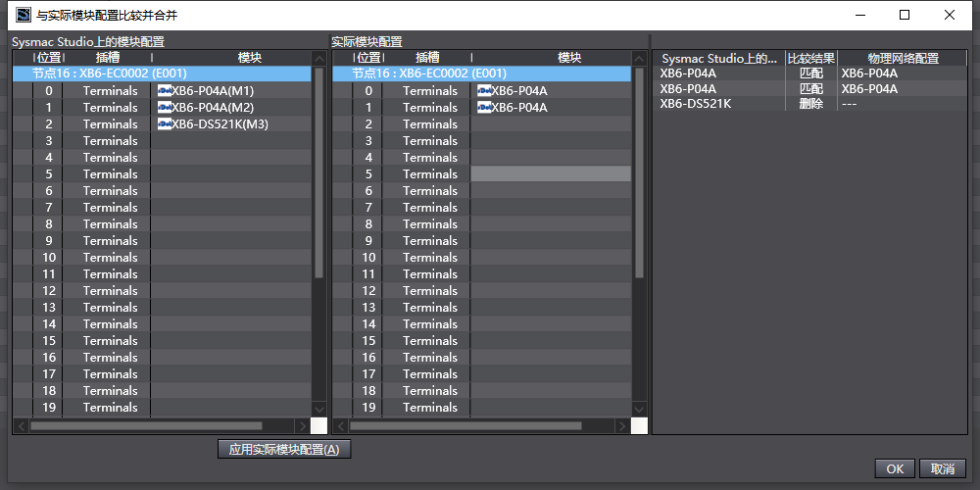
Task: Click the Sysmac Studio window title icon
Action: (x=24, y=15)
